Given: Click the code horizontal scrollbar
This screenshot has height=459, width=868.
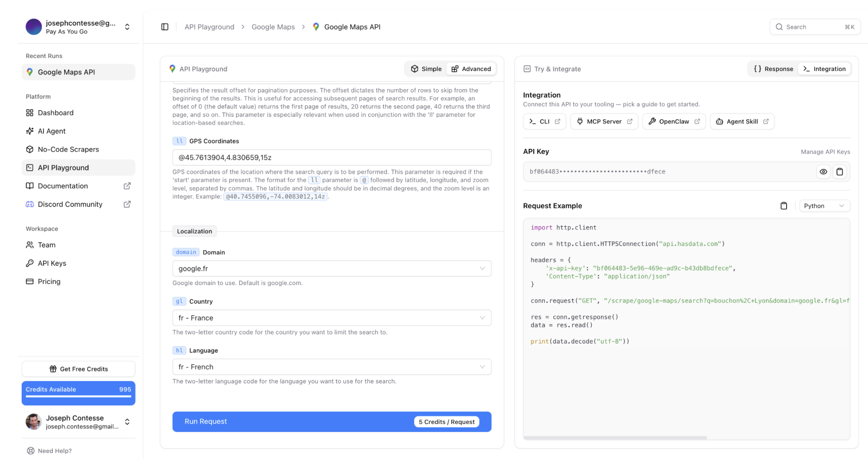Looking at the screenshot, I should coord(615,438).
